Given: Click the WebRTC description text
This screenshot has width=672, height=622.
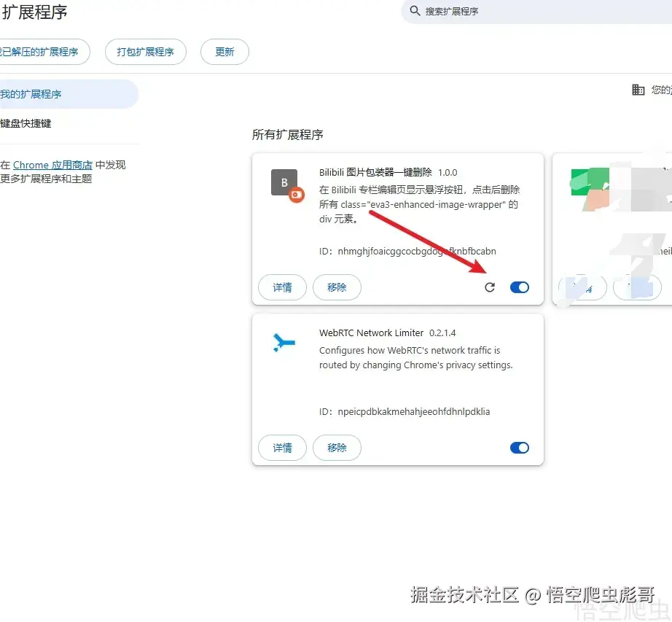Looking at the screenshot, I should click(x=415, y=357).
